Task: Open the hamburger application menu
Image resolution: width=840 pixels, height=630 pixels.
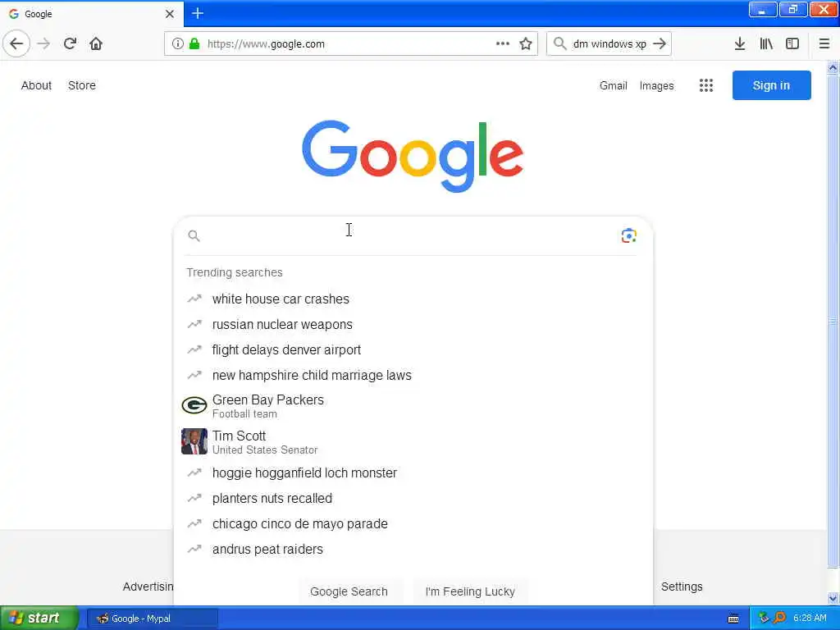Action: pos(824,43)
